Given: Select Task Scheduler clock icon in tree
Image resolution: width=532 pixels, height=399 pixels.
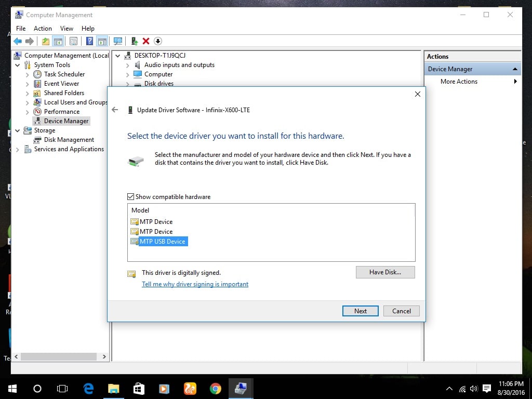Looking at the screenshot, I should click(x=37, y=74).
